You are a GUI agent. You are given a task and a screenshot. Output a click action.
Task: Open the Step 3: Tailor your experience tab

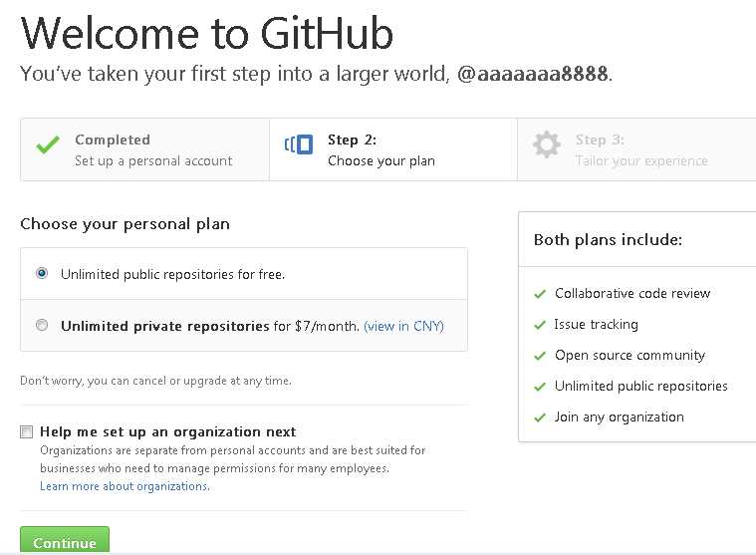pos(636,149)
